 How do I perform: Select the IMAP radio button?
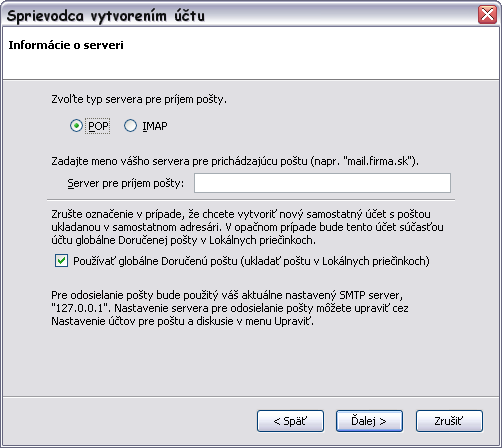click(130, 126)
